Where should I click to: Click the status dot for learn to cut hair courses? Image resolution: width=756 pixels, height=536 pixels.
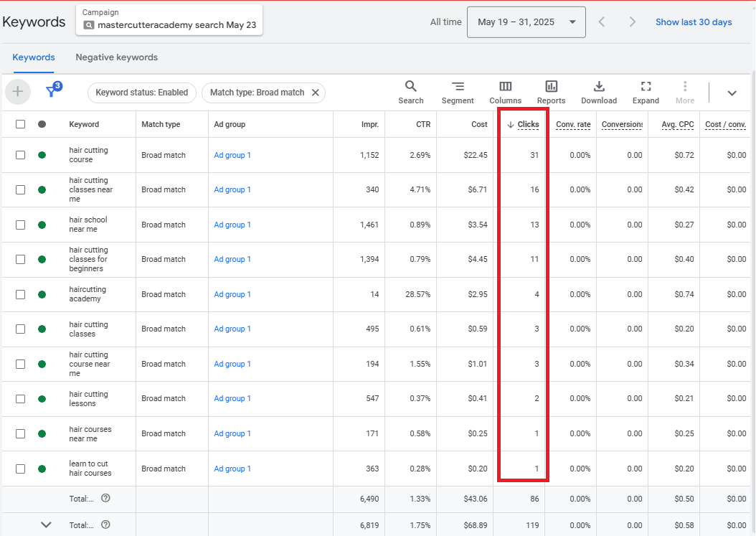pos(42,469)
